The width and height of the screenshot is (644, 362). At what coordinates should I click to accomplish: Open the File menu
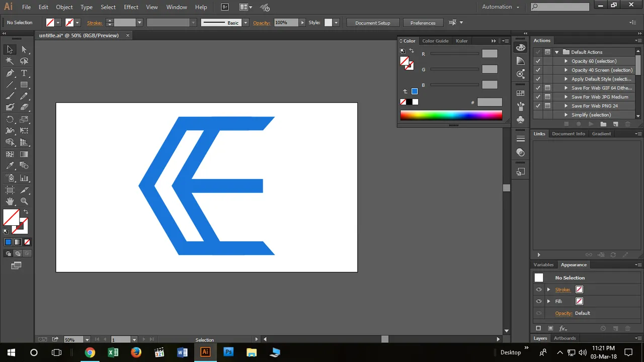coord(27,7)
